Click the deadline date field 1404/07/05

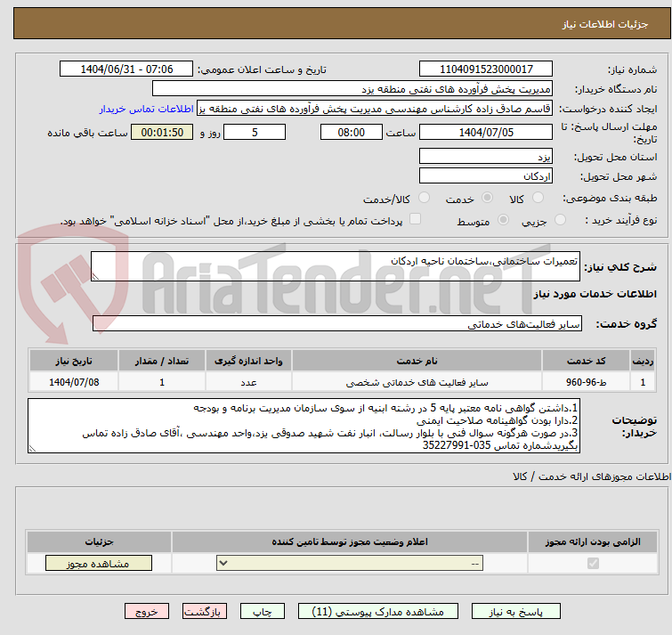pyautogui.click(x=486, y=132)
